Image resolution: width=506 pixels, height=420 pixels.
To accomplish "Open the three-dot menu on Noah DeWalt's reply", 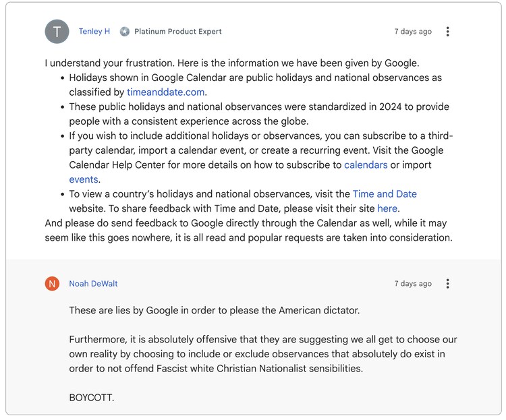I will (x=447, y=284).
